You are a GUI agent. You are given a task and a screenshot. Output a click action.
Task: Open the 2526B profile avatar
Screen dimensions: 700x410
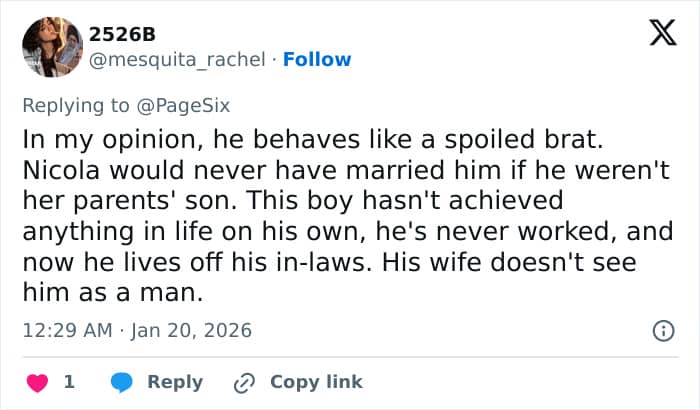point(52,47)
